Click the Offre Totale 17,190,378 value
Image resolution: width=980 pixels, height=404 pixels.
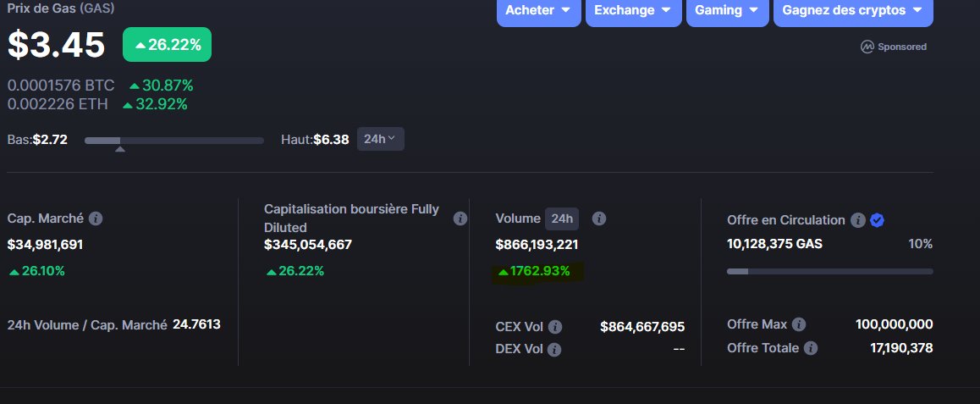pyautogui.click(x=901, y=348)
